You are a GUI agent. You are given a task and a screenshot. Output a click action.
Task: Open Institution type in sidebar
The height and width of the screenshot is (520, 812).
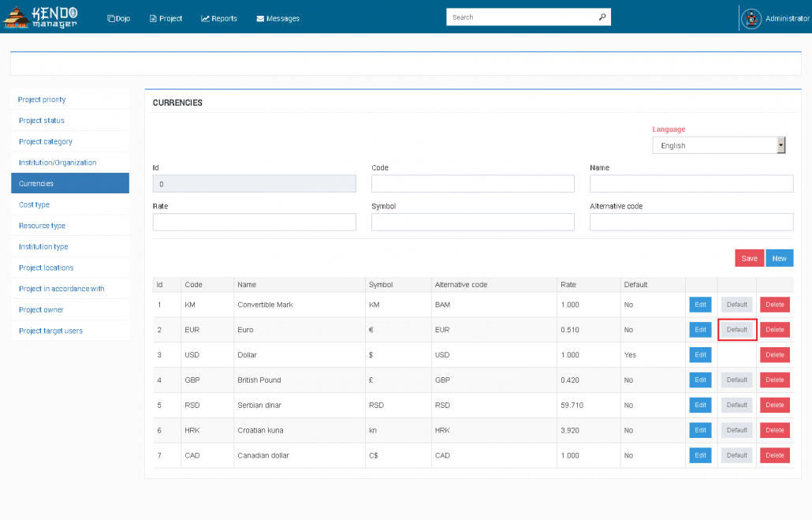[x=70, y=246]
